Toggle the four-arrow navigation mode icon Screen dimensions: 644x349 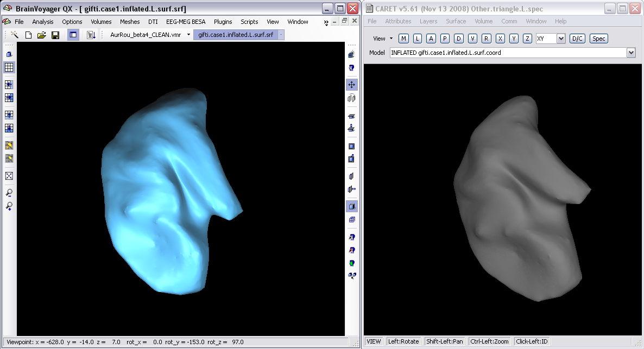(x=351, y=85)
